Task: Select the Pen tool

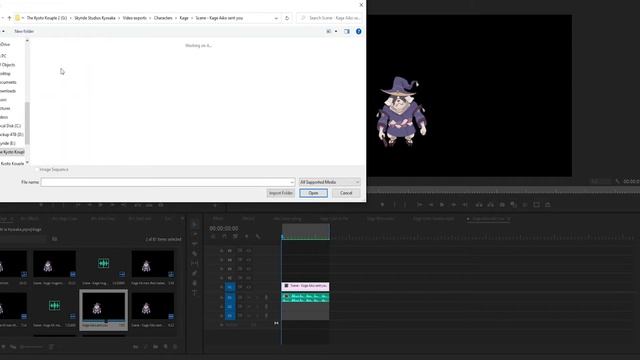Action: pyautogui.click(x=195, y=273)
